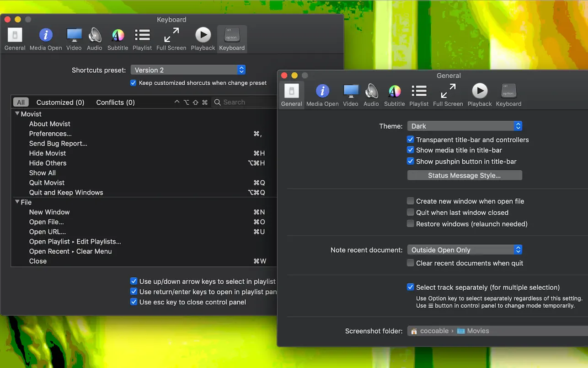Disable Transparent title-bar and controllers
The image size is (588, 368).
point(411,140)
